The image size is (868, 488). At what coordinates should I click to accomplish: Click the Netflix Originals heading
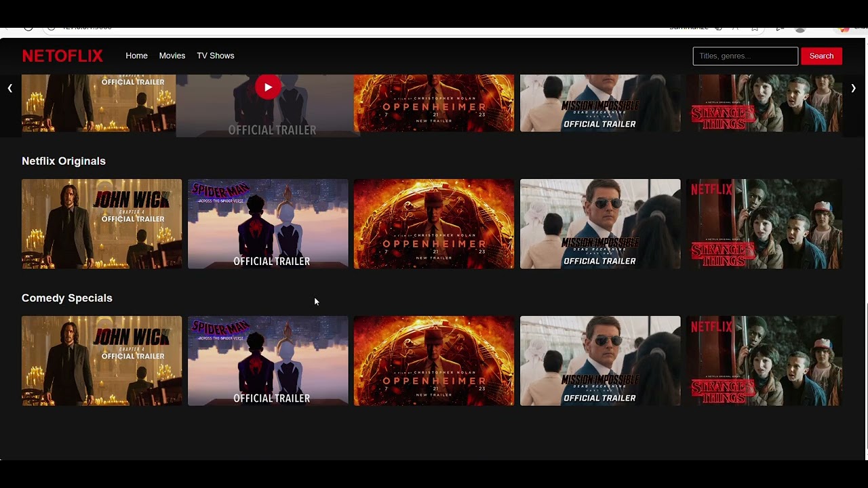pos(64,161)
